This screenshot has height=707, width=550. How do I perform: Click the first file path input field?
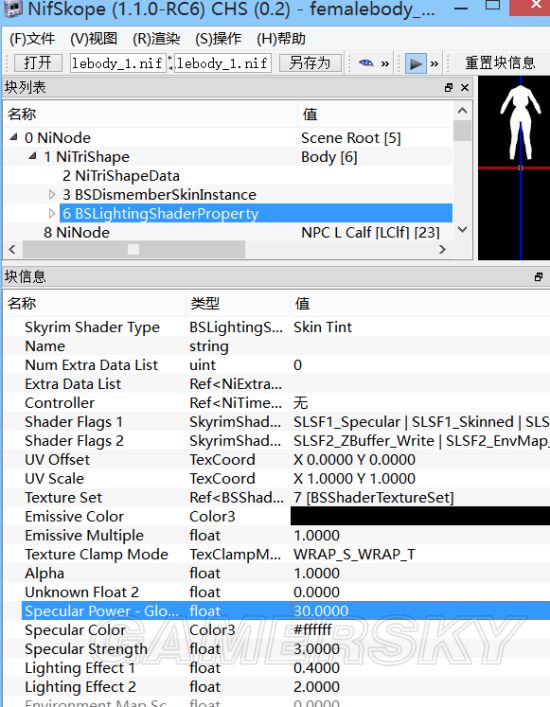[x=118, y=63]
